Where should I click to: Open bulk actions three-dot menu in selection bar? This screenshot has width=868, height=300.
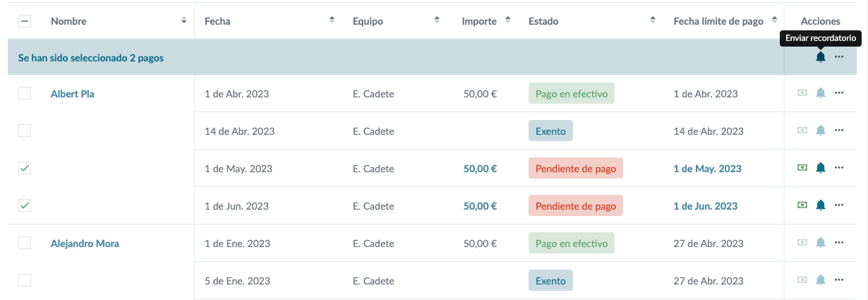(839, 57)
